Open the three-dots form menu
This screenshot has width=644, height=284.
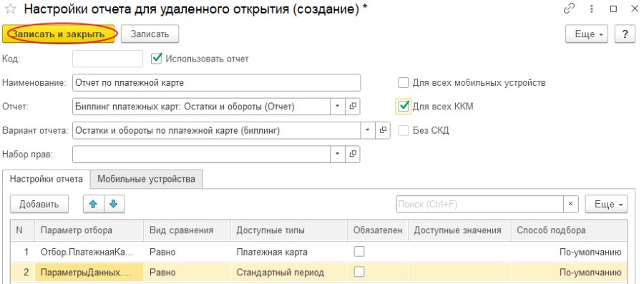592,9
